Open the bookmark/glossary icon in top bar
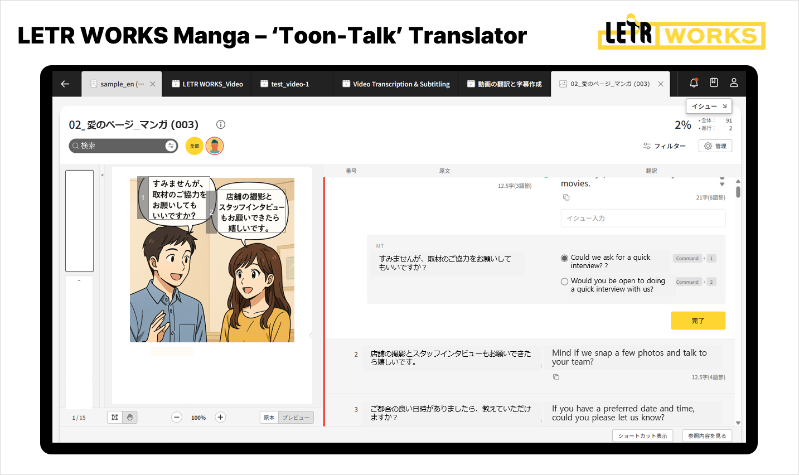 point(714,83)
